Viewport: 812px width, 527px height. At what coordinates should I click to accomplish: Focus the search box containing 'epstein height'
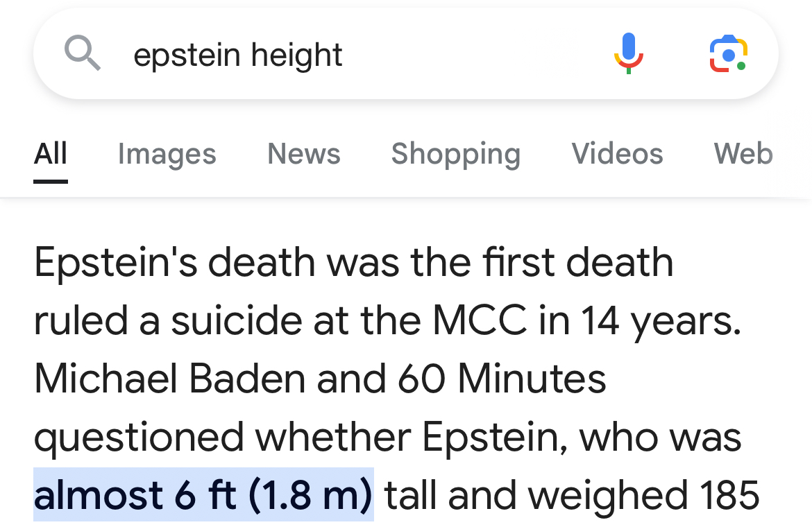point(405,54)
